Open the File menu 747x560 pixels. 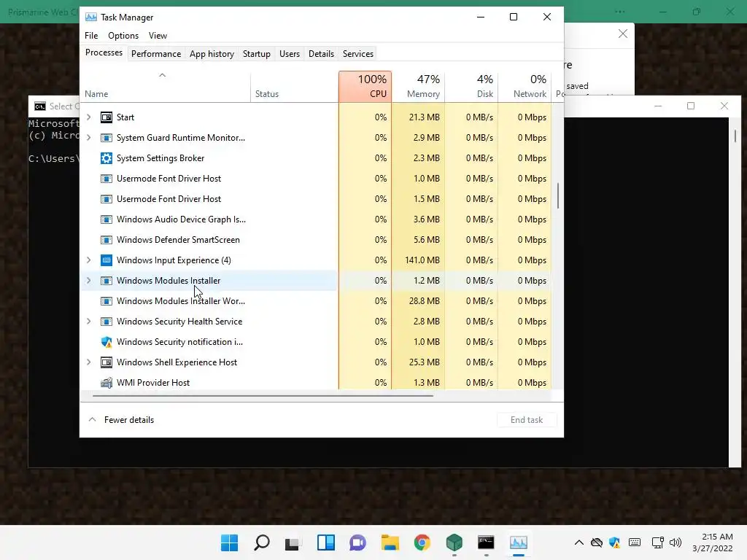(91, 36)
